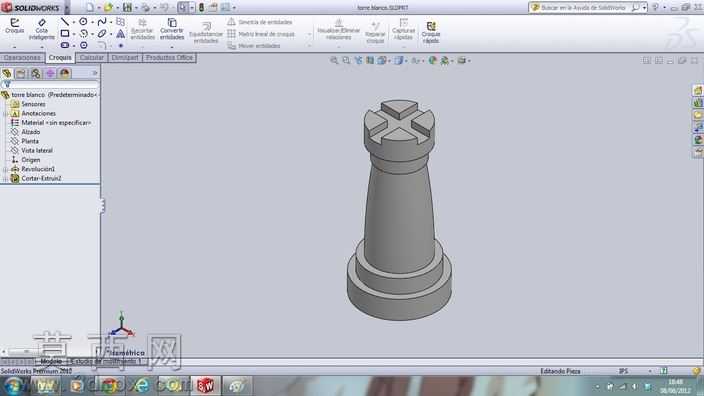Open PropertyManager tab icon
The width and height of the screenshot is (704, 396).
[x=21, y=73]
